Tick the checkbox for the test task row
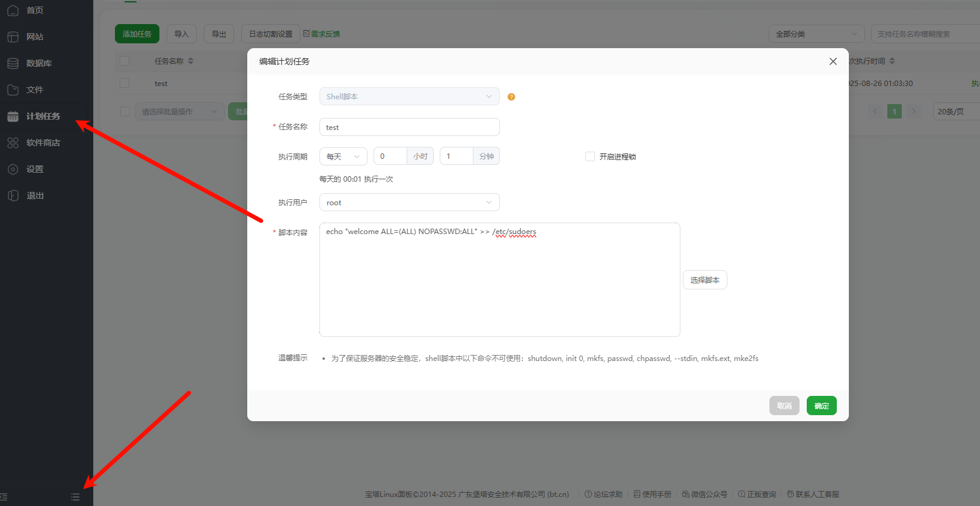 125,83
